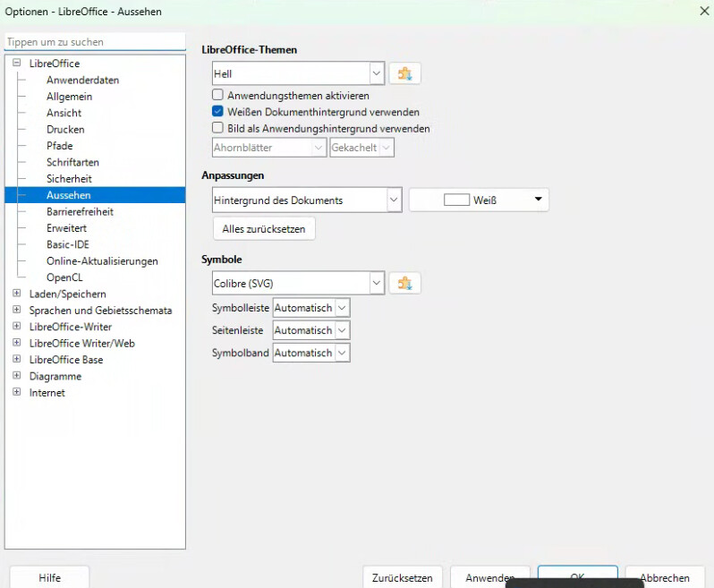The height and width of the screenshot is (588, 714).
Task: Select Barrierefreiheit in the options tree
Action: 80,212
